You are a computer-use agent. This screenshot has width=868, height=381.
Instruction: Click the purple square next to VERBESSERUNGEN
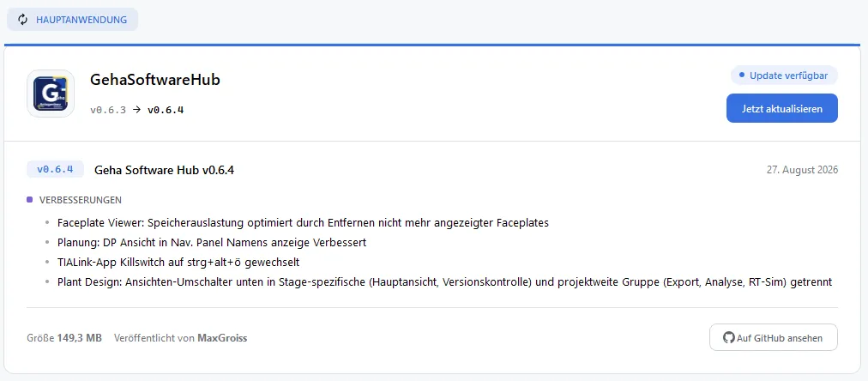coord(30,200)
